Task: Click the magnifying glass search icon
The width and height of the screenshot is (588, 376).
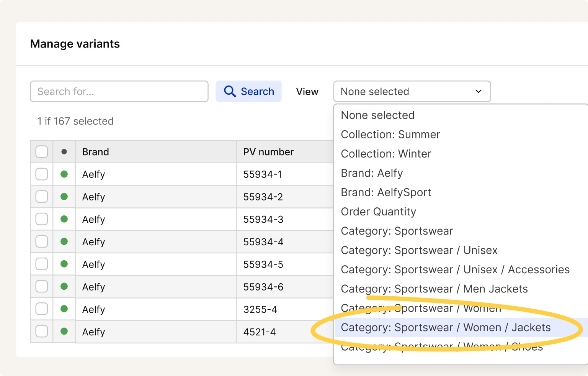Action: 230,91
